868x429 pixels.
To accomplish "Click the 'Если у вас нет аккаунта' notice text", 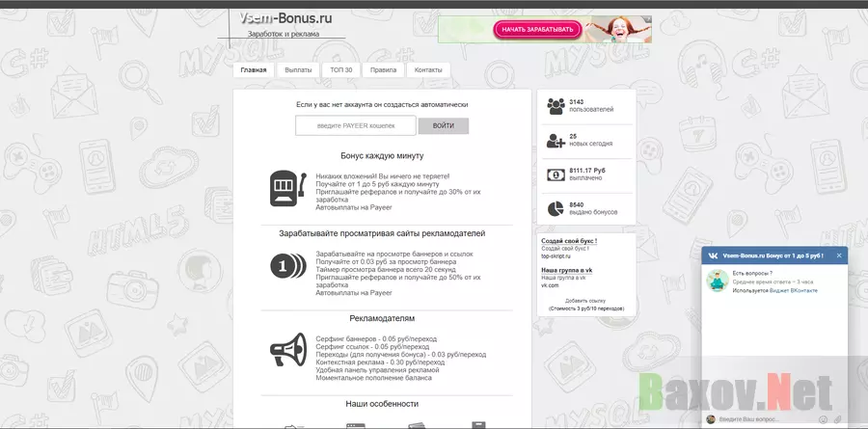I will tap(382, 104).
